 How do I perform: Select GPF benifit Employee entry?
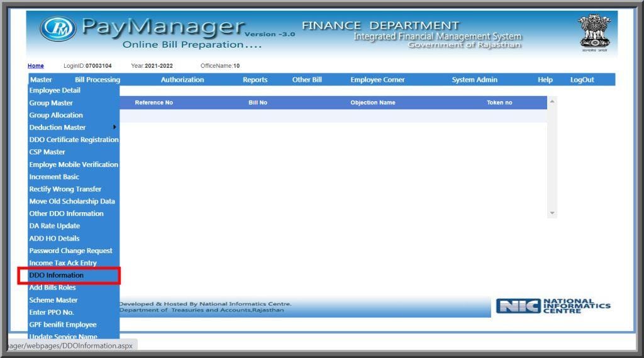(x=63, y=325)
